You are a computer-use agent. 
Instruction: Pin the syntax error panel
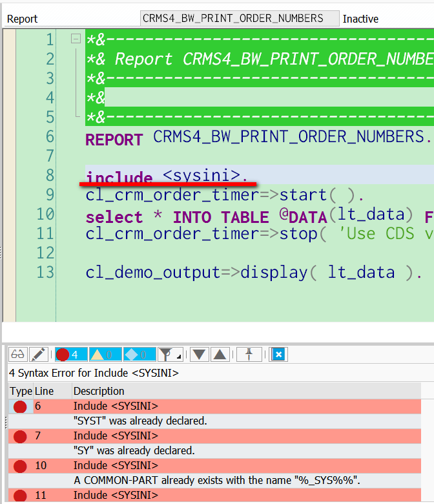tap(249, 355)
